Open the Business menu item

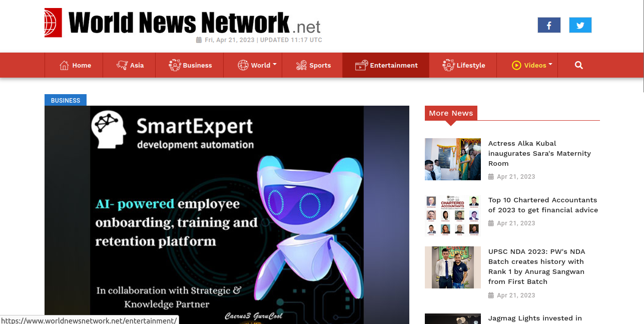(190, 65)
